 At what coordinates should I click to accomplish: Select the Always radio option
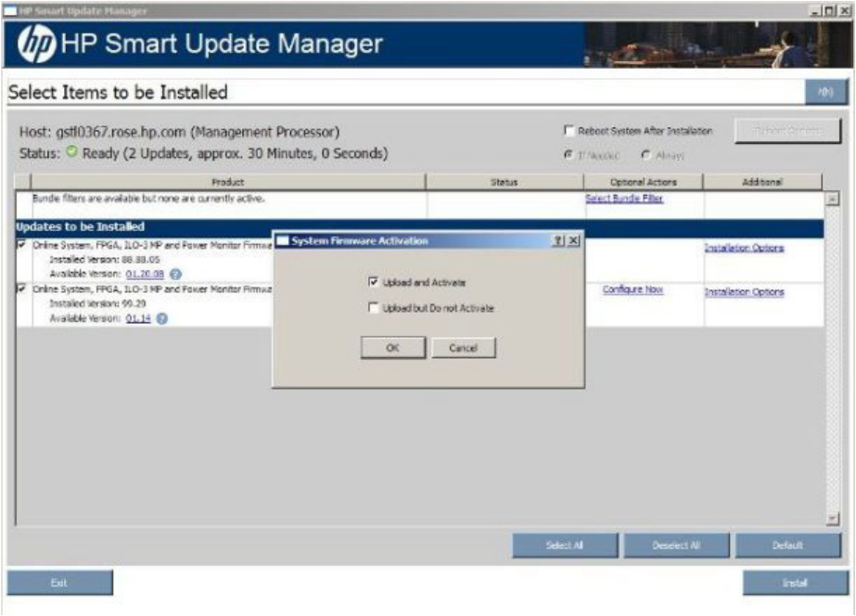646,155
